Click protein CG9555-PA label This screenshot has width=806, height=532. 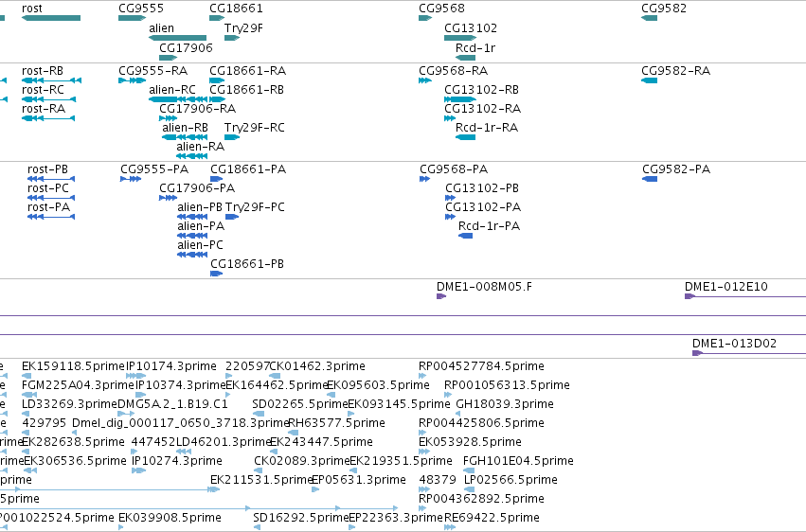(x=154, y=169)
